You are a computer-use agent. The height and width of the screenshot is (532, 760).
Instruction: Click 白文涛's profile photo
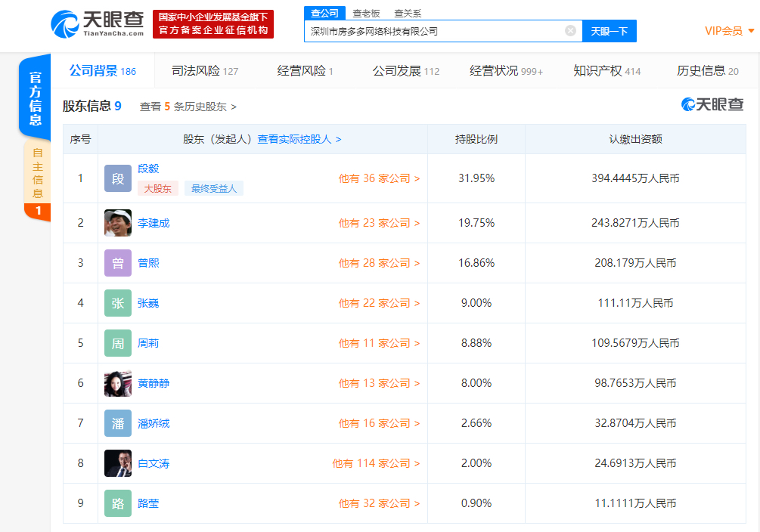click(118, 464)
